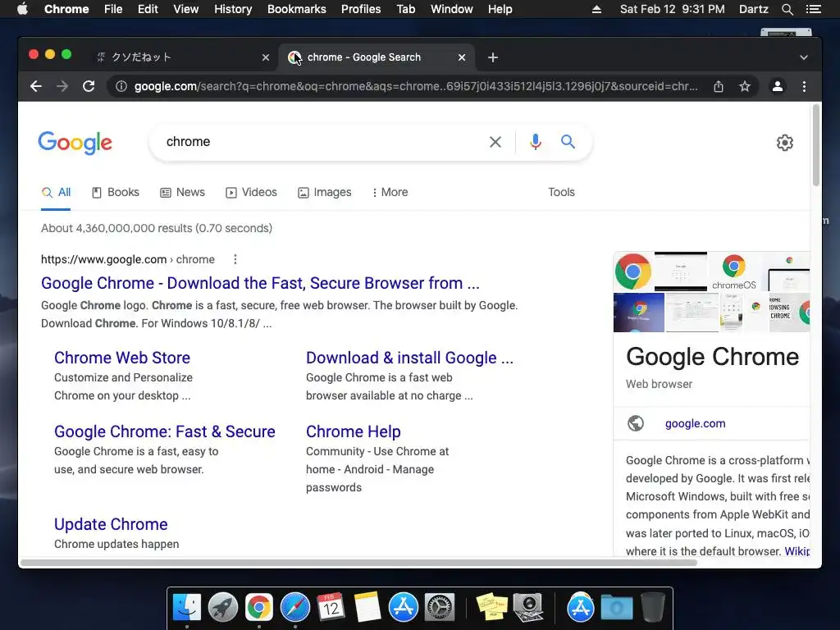Submit search with magnifier icon
Viewport: 840px width, 630px height.
pos(568,141)
